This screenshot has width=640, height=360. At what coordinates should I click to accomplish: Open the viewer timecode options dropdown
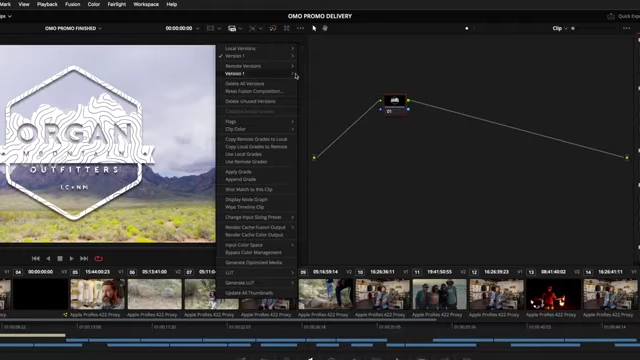(x=198, y=29)
